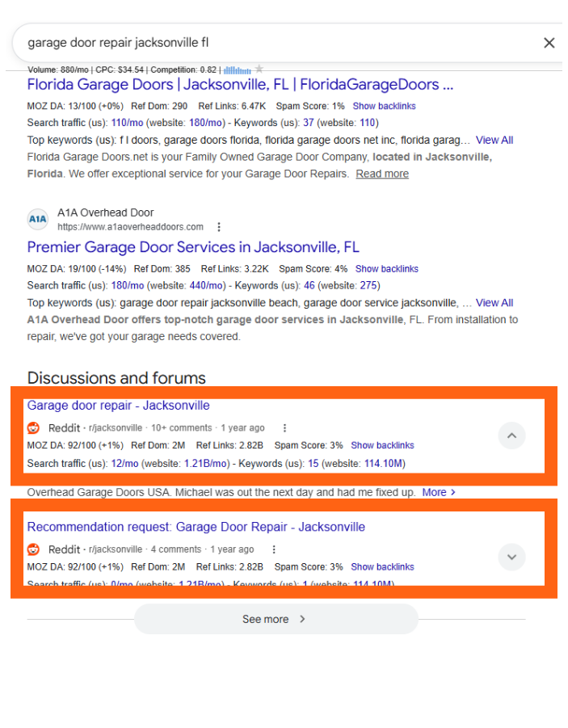The image size is (568, 728).
Task: Clear the search query with the X icon
Action: click(549, 43)
